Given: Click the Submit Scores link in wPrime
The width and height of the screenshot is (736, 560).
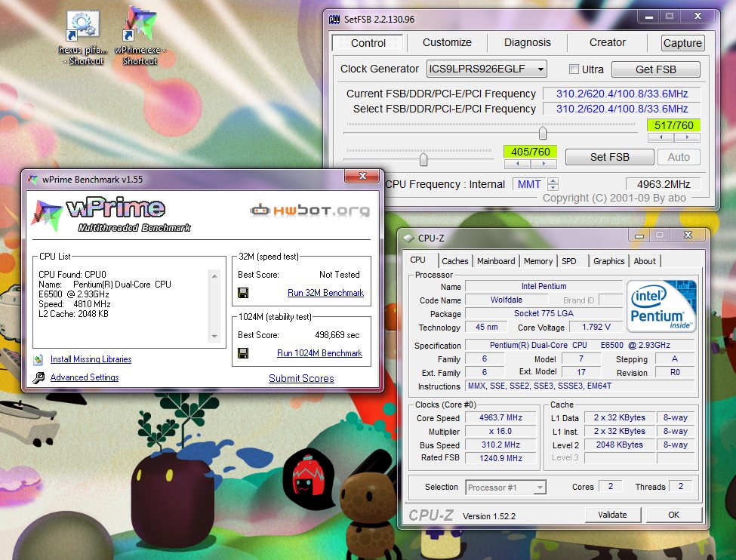Looking at the screenshot, I should pyautogui.click(x=301, y=378).
